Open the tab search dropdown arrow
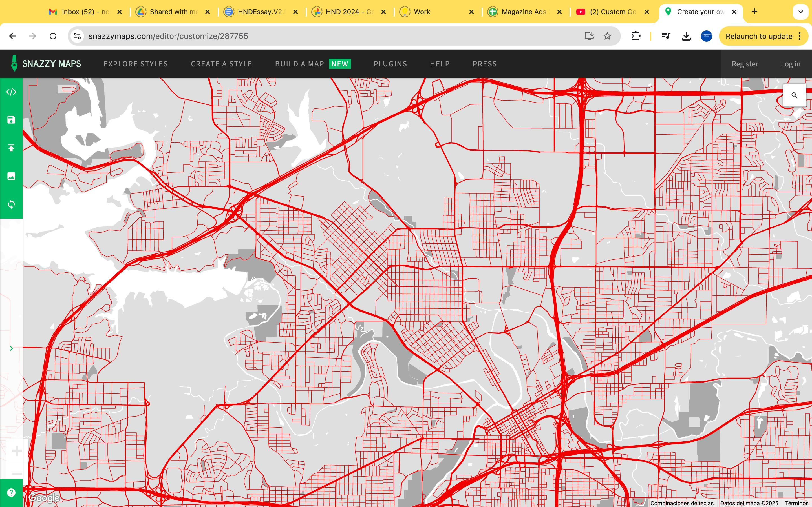Viewport: 812px width, 507px height. [800, 12]
